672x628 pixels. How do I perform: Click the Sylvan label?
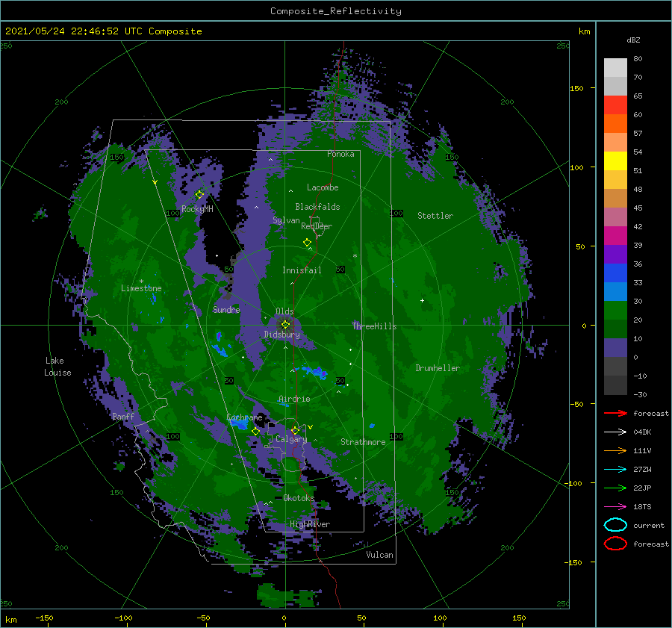click(286, 220)
